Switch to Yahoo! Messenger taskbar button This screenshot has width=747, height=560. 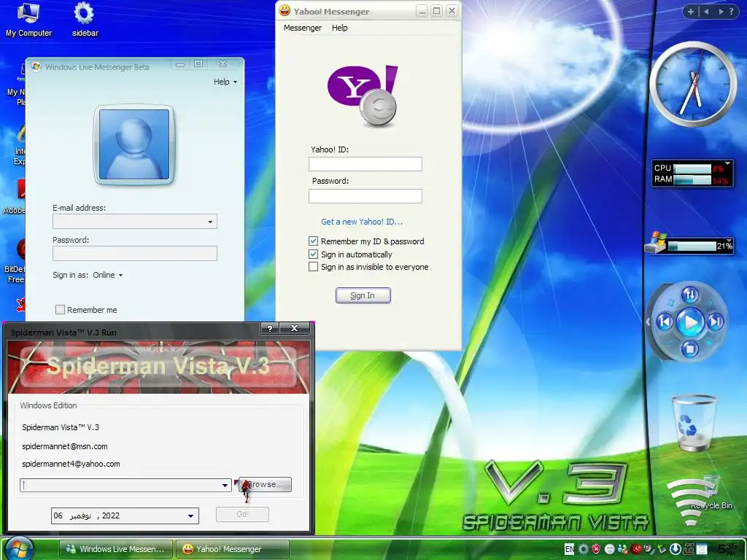click(232, 549)
